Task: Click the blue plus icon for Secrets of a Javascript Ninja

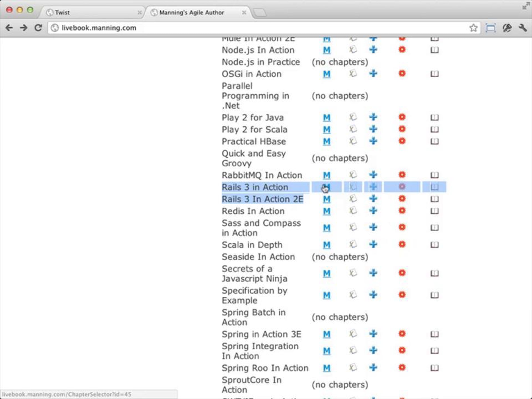Action: 373,273
